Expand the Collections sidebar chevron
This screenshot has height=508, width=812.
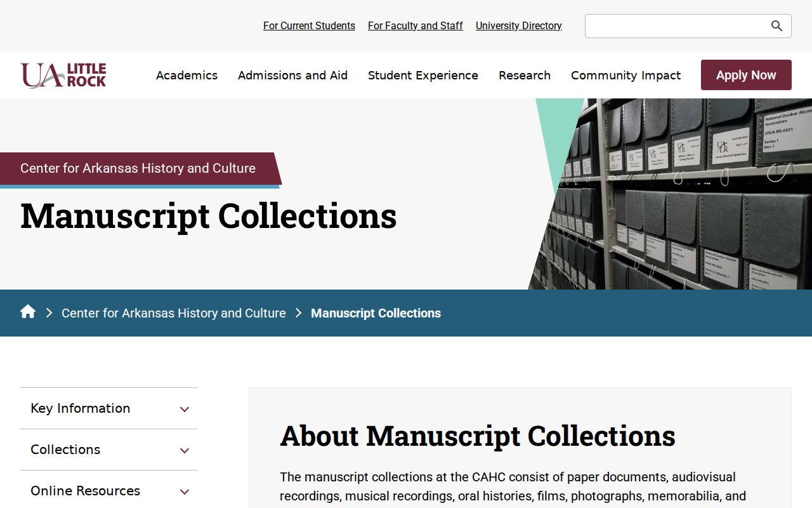[x=185, y=450]
